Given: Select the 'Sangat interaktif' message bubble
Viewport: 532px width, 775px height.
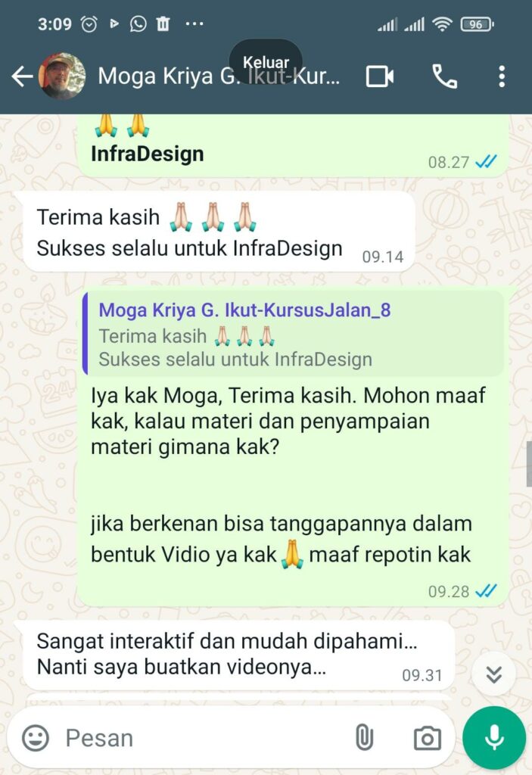Looking at the screenshot, I should pos(238,655).
